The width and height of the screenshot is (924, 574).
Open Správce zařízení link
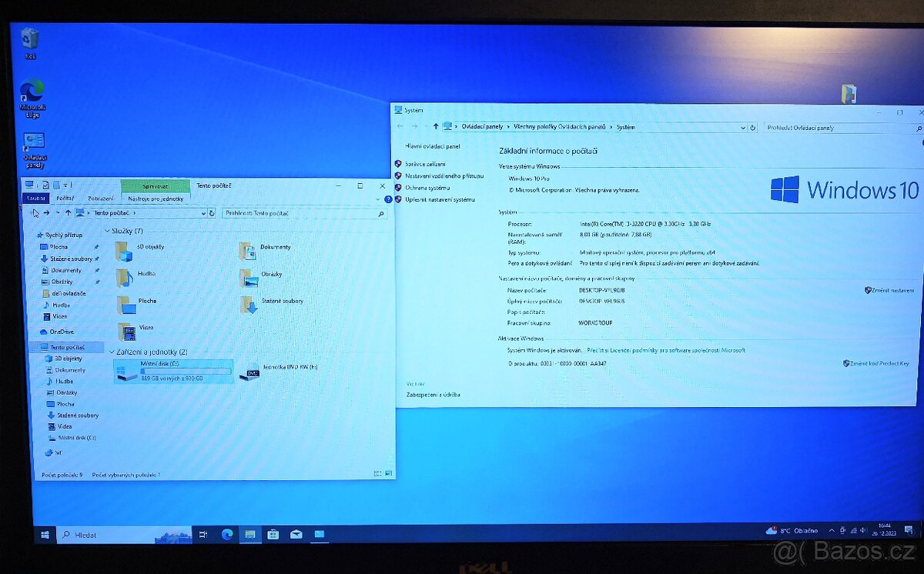[425, 164]
